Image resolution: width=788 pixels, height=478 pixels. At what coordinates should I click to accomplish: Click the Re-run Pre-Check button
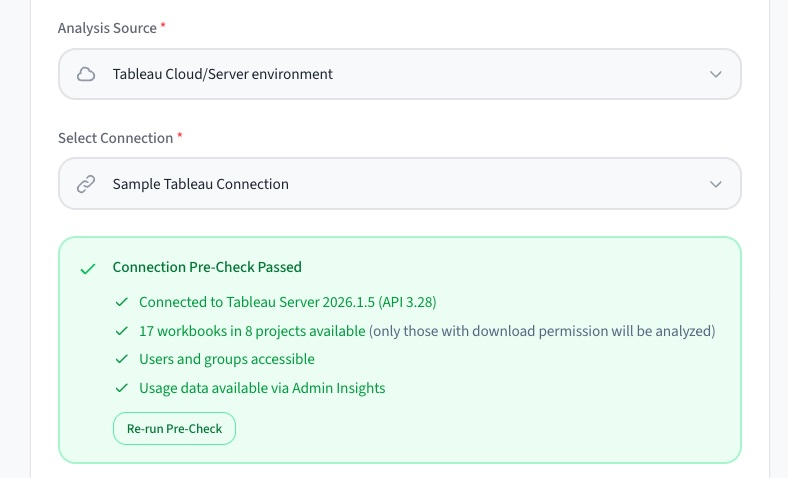174,428
